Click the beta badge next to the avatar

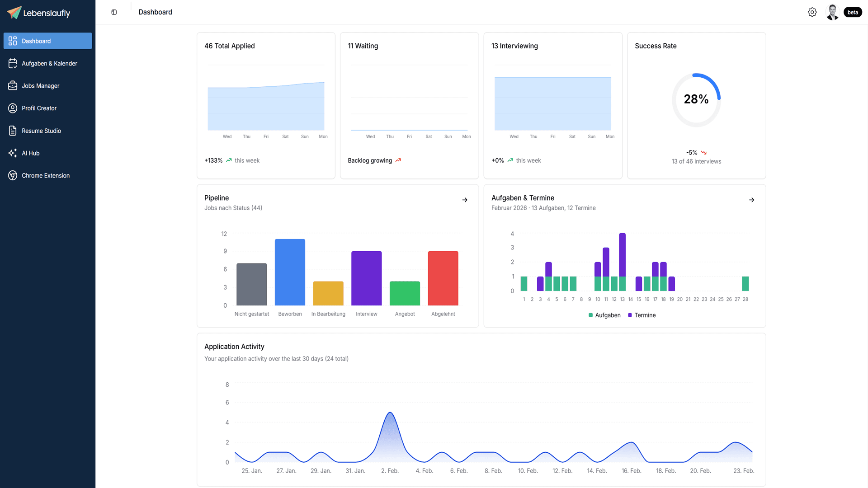click(x=853, y=12)
